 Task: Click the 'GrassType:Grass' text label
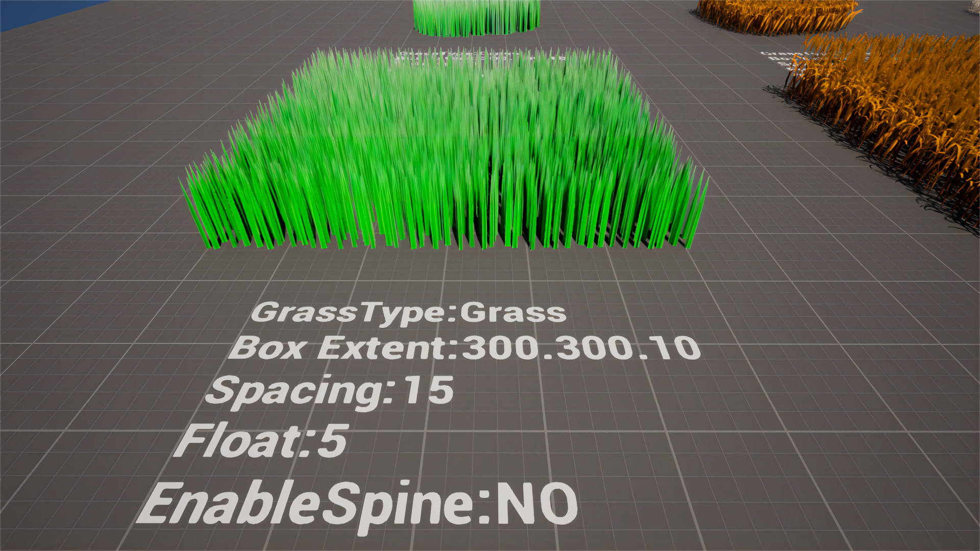pos(408,313)
